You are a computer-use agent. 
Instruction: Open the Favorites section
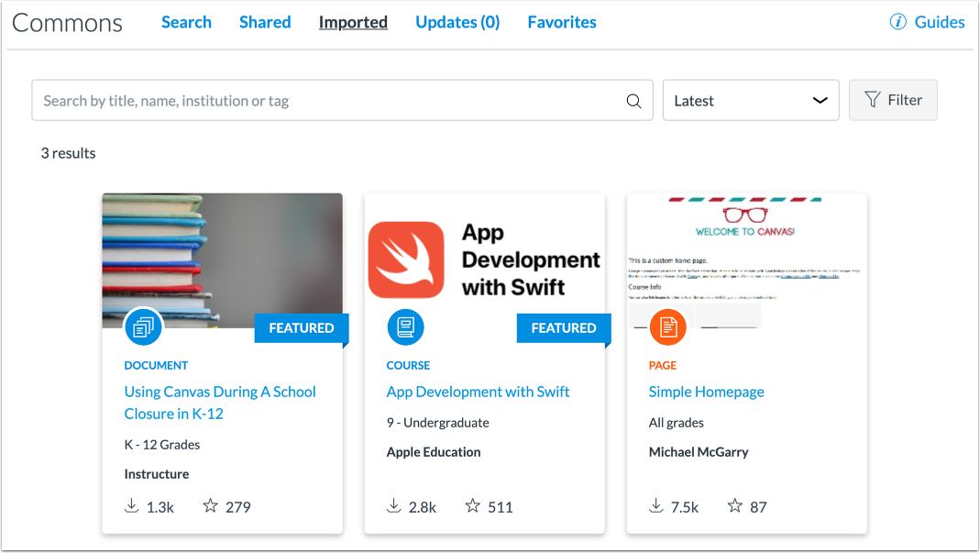[x=562, y=22]
